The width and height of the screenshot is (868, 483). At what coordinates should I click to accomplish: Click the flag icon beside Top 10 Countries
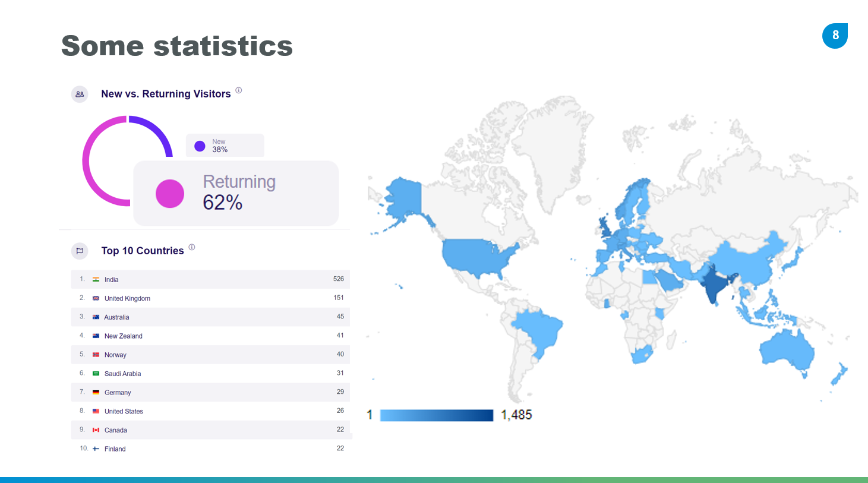pyautogui.click(x=80, y=251)
